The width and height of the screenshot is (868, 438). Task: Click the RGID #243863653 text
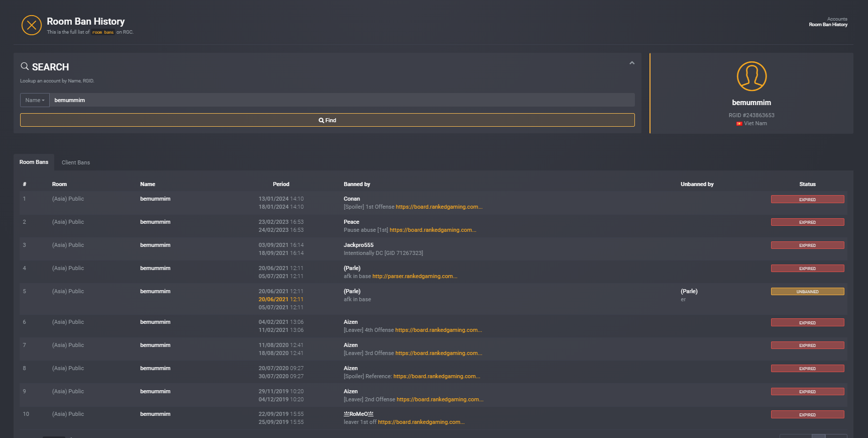(x=751, y=116)
